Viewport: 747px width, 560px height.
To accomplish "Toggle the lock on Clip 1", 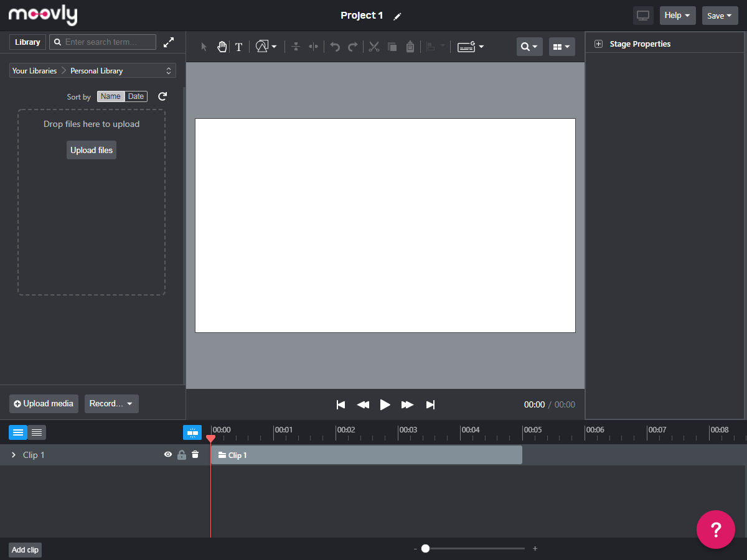I will click(x=182, y=455).
